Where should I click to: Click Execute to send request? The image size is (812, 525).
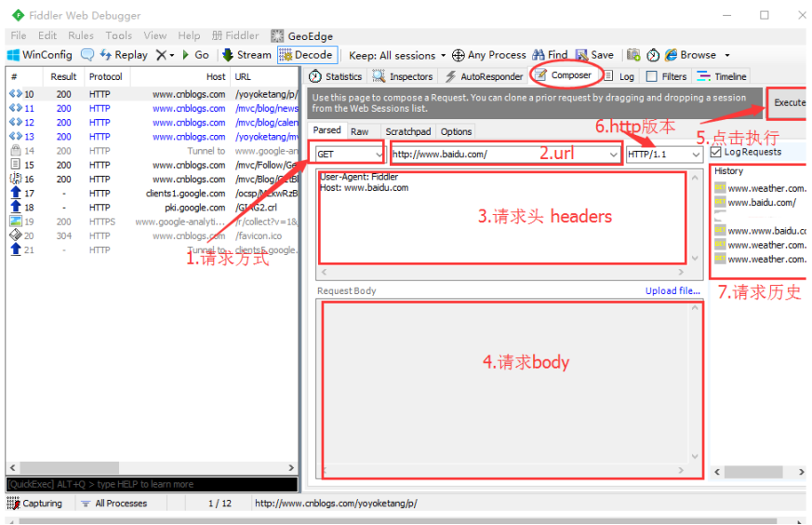pyautogui.click(x=789, y=102)
